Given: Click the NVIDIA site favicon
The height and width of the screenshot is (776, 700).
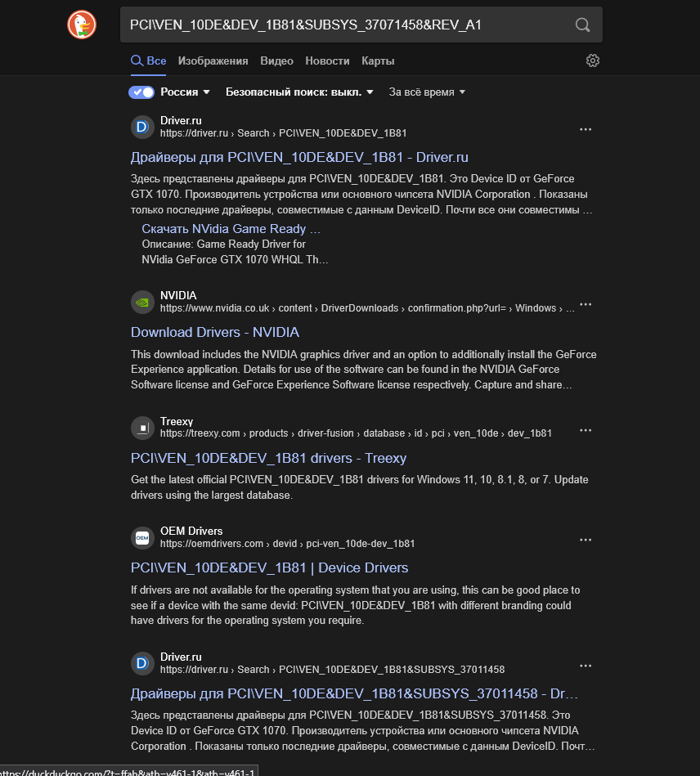Looking at the screenshot, I should click(x=142, y=302).
